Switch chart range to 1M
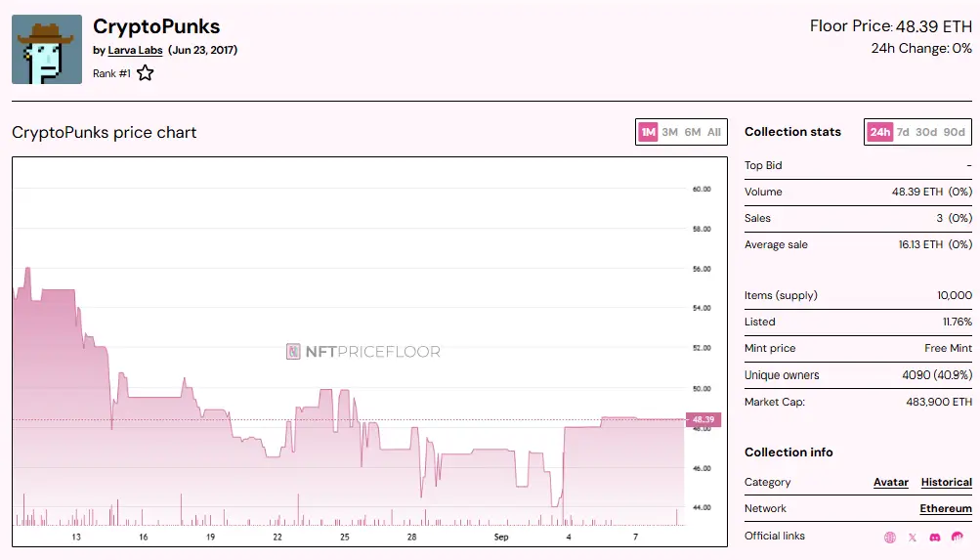980x560 pixels. [x=648, y=132]
